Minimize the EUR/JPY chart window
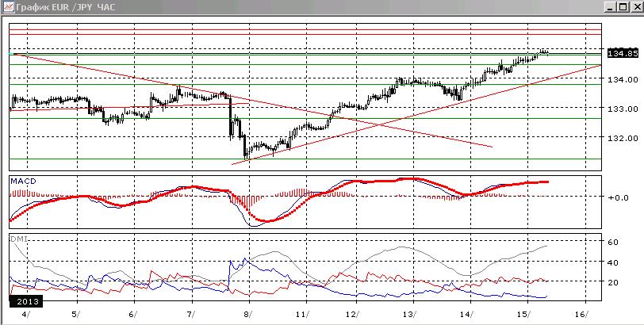 pos(611,7)
